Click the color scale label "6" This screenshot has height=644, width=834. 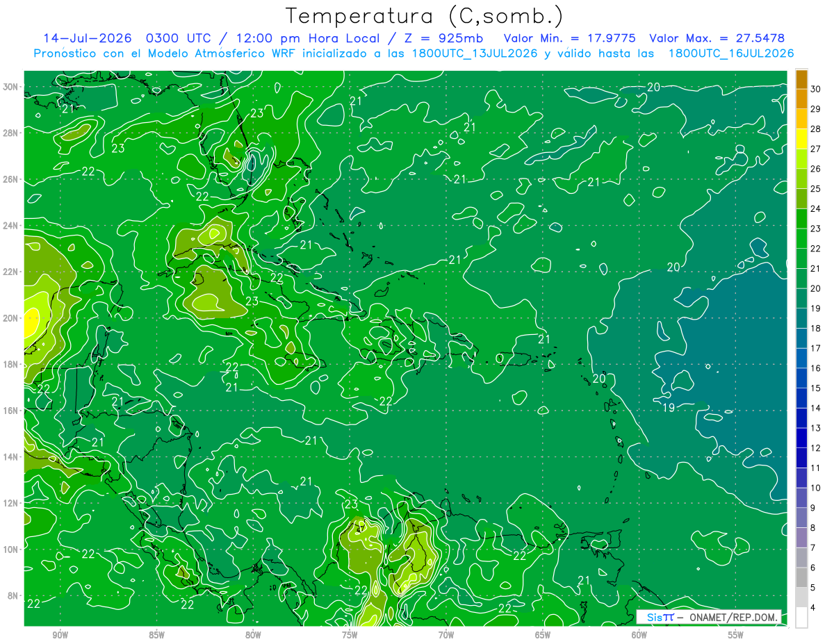point(814,568)
